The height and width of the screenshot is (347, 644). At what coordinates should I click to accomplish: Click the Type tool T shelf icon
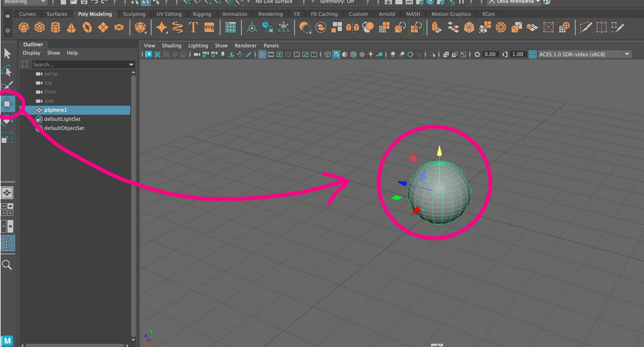(193, 27)
